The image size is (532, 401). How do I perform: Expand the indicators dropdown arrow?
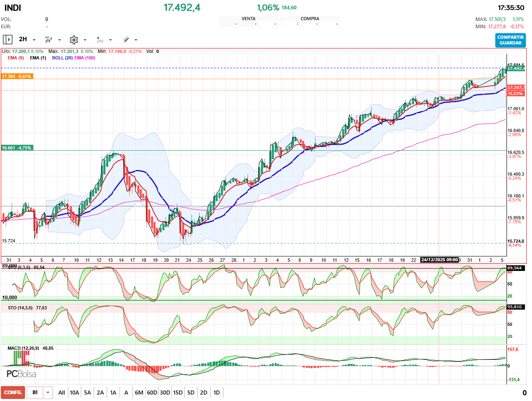point(110,40)
